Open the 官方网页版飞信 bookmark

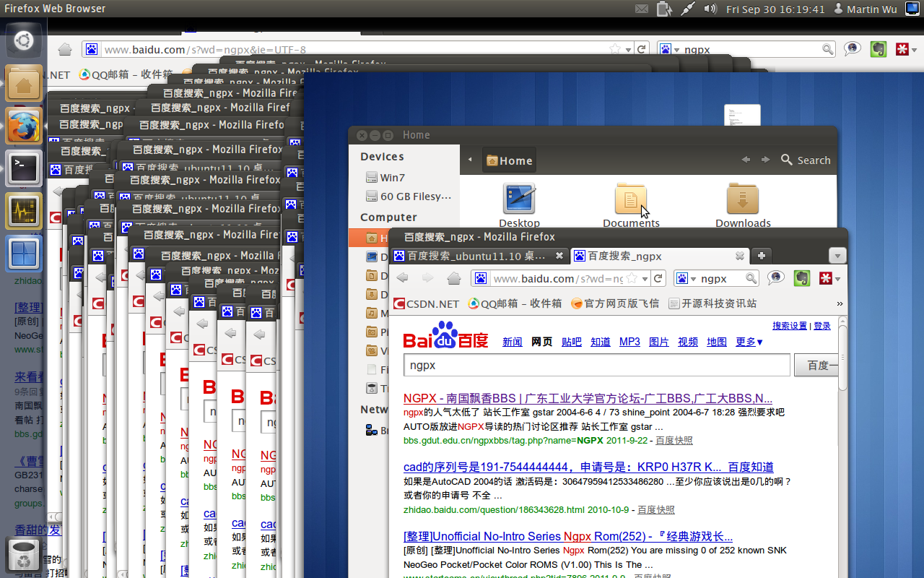point(615,303)
